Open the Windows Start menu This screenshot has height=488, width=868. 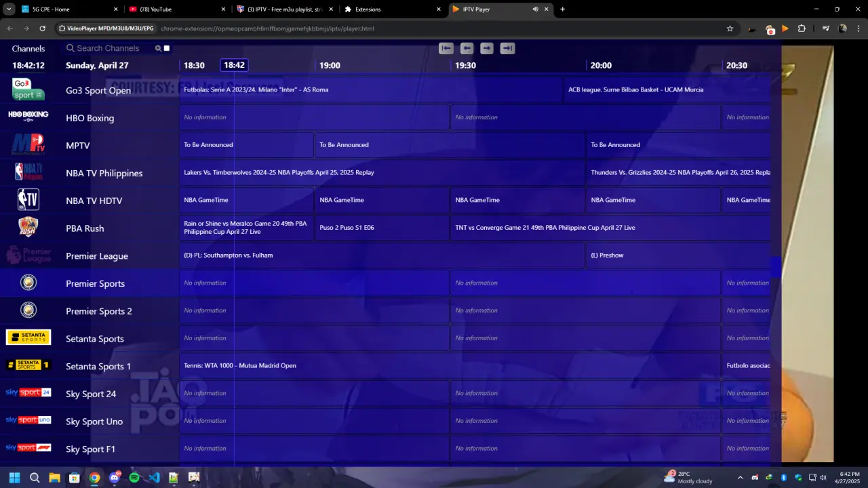pyautogui.click(x=14, y=478)
